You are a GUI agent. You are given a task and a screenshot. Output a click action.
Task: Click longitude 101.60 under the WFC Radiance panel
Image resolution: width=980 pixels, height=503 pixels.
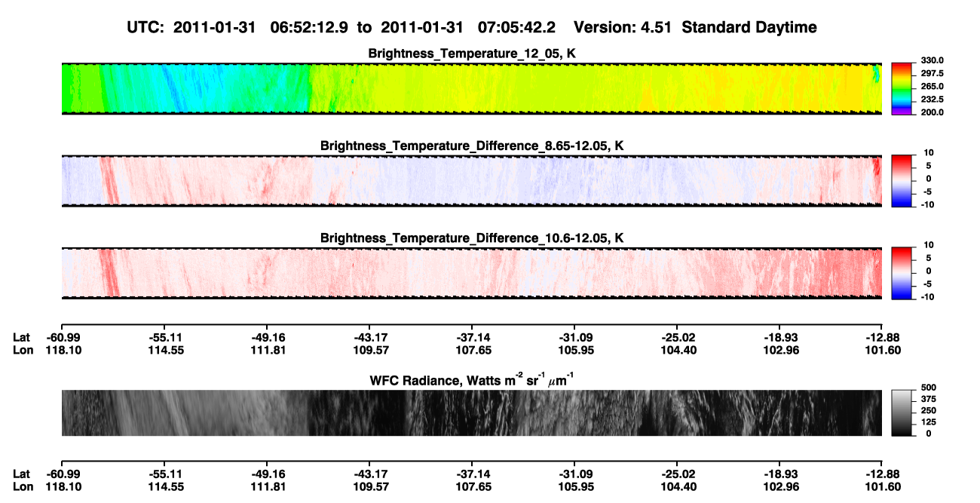coord(883,487)
